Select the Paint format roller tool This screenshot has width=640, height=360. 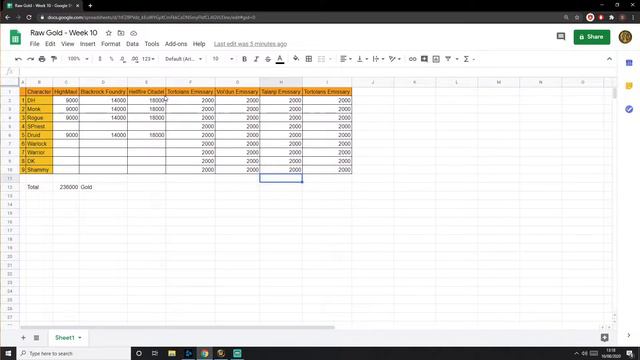tap(54, 59)
